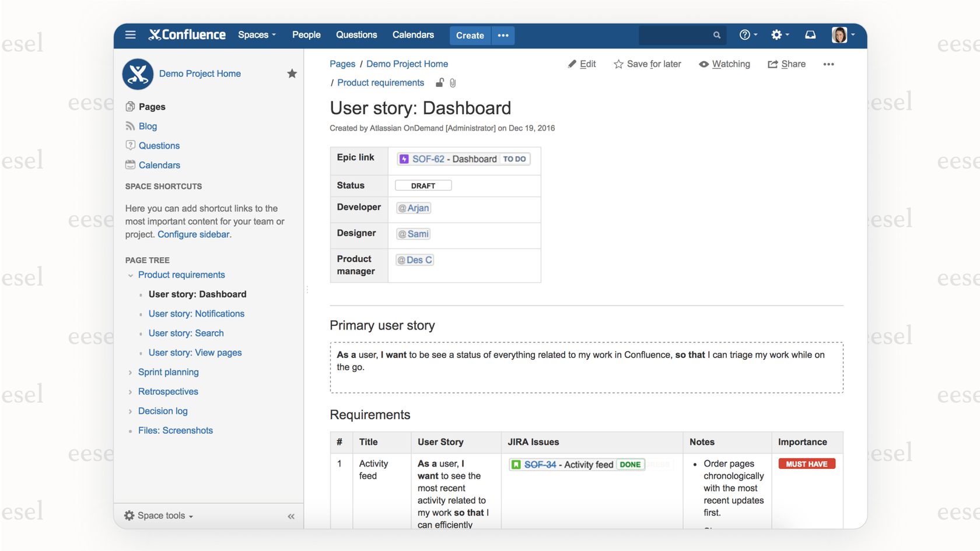Screen dimensions: 980x551
Task: Open the Confluence administration gear menu
Action: click(777, 34)
